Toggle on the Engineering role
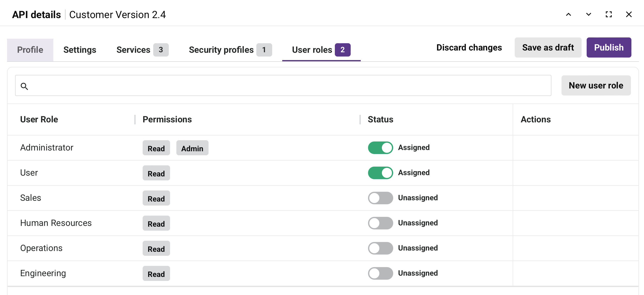The height and width of the screenshot is (295, 644). click(380, 273)
